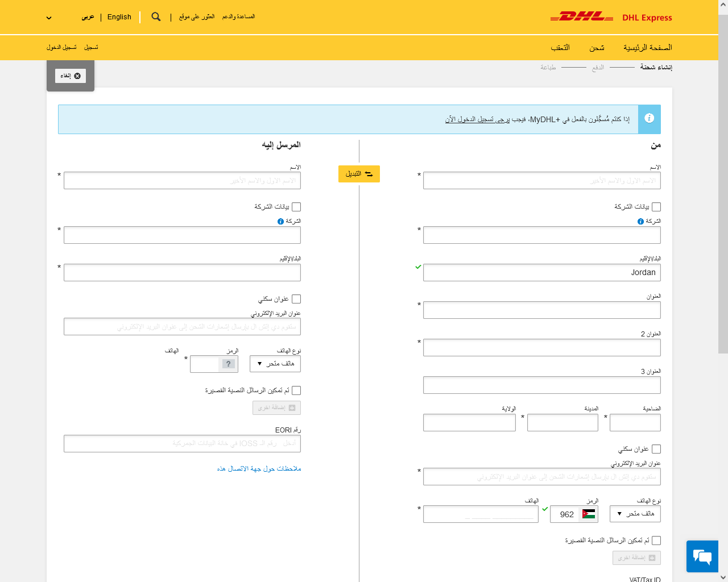This screenshot has width=728, height=582.
Task: Enable sender company details checkbox
Action: [656, 207]
